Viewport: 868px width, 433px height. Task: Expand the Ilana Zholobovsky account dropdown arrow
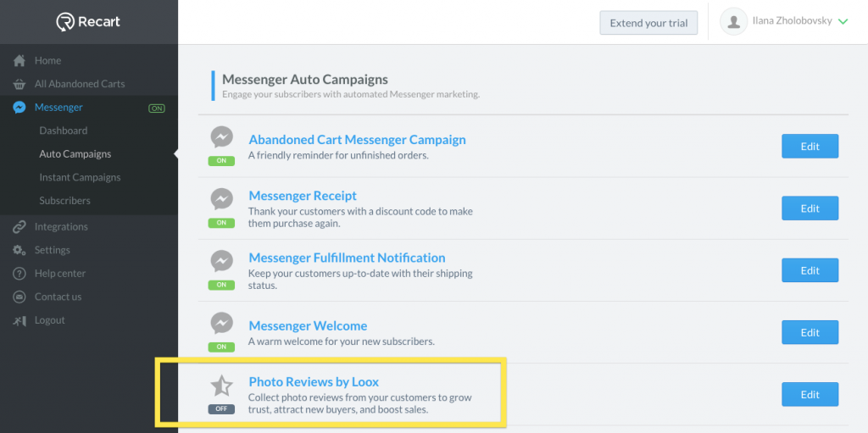click(843, 22)
